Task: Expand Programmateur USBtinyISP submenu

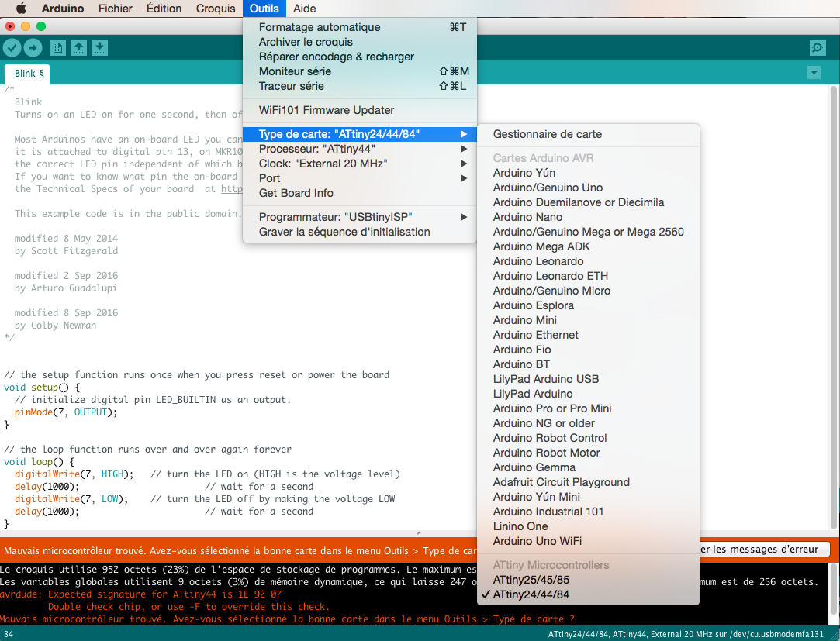Action: [x=359, y=218]
